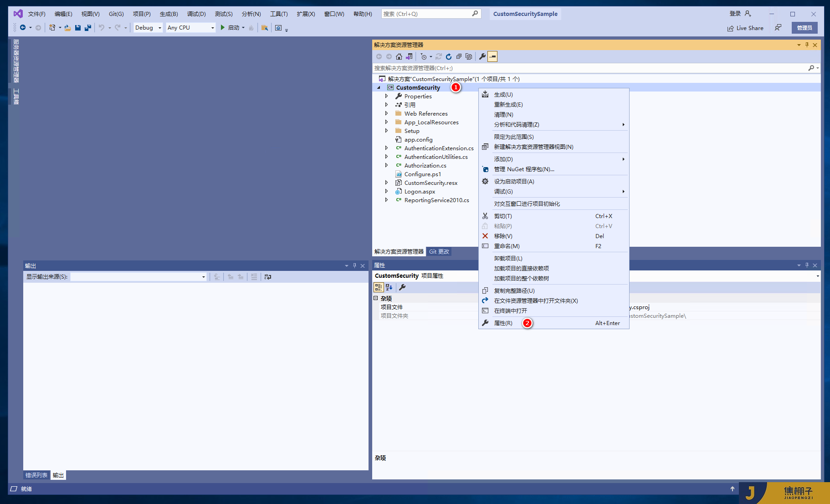The height and width of the screenshot is (504, 830).
Task: Choose 重命名(M) in the context menu
Action: click(554, 246)
